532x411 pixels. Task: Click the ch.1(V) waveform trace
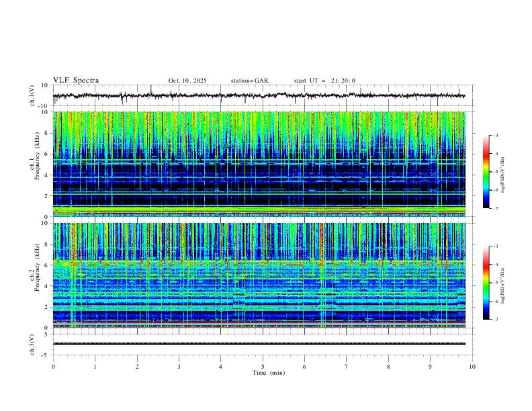tap(259, 95)
